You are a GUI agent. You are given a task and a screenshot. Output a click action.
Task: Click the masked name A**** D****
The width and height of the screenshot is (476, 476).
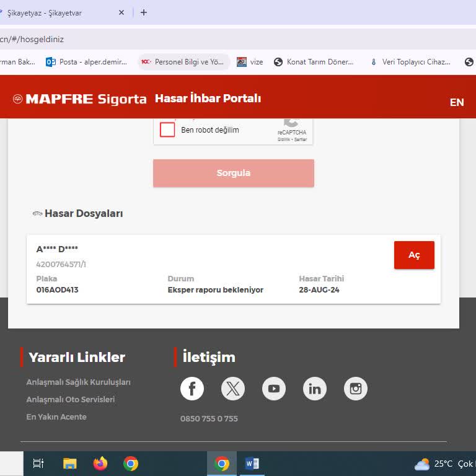57,249
